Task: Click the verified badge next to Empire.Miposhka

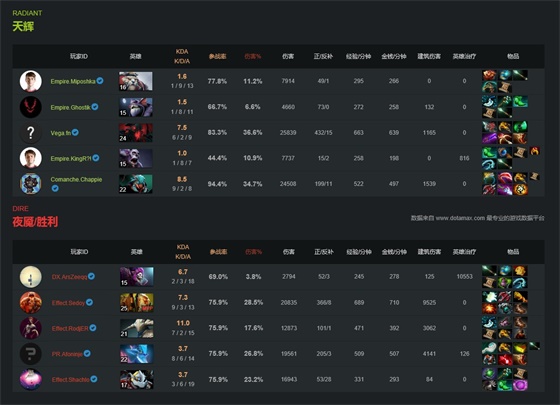Action: 100,81
